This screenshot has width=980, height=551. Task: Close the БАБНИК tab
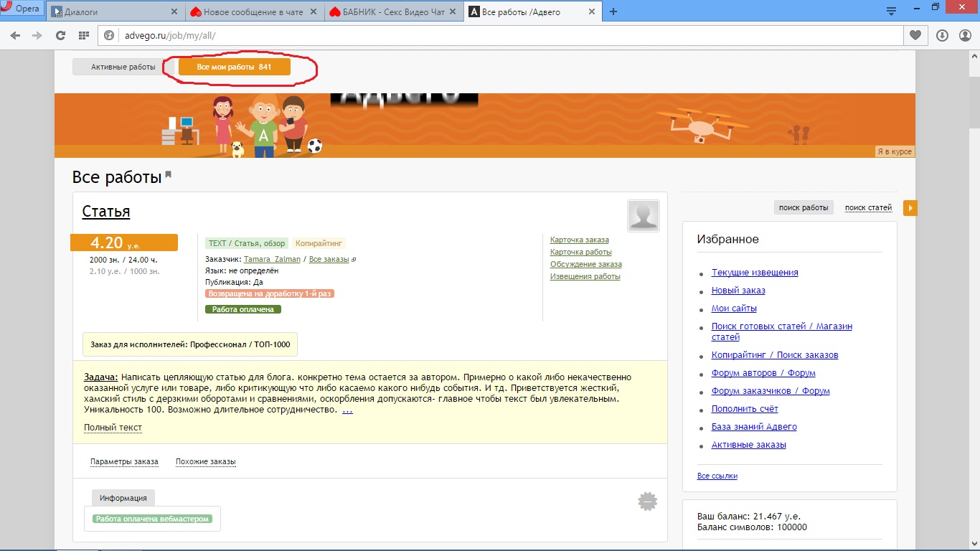(x=454, y=12)
